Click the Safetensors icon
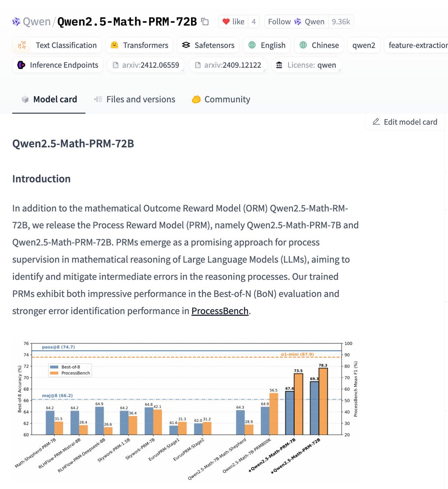The image size is (448, 489). coord(186,45)
